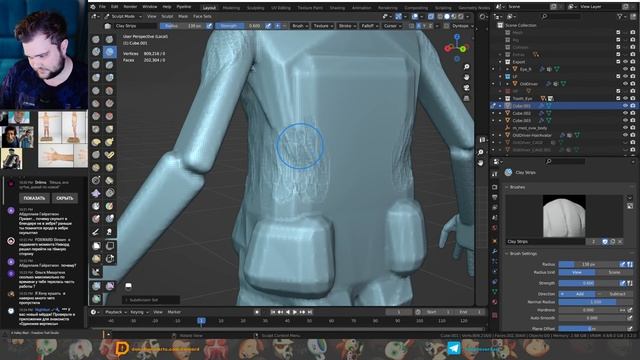Adjust the Strength slider in Brush Settings

coord(589,283)
